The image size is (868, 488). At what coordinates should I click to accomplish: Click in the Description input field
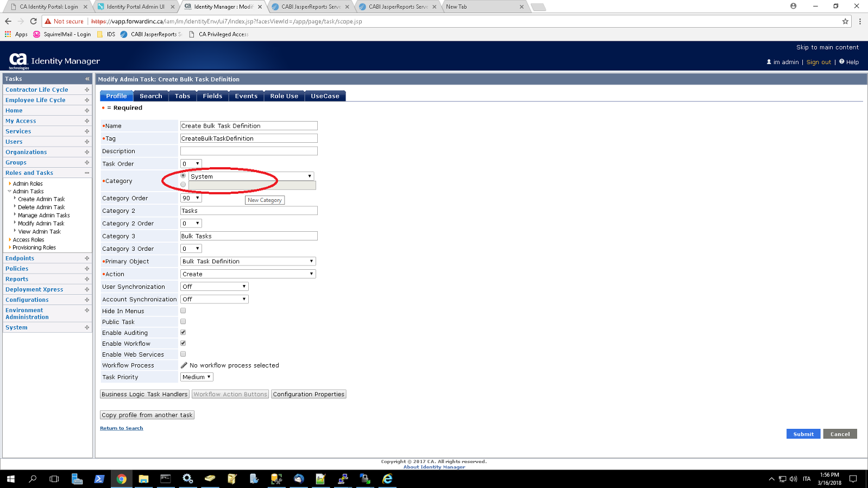point(249,151)
